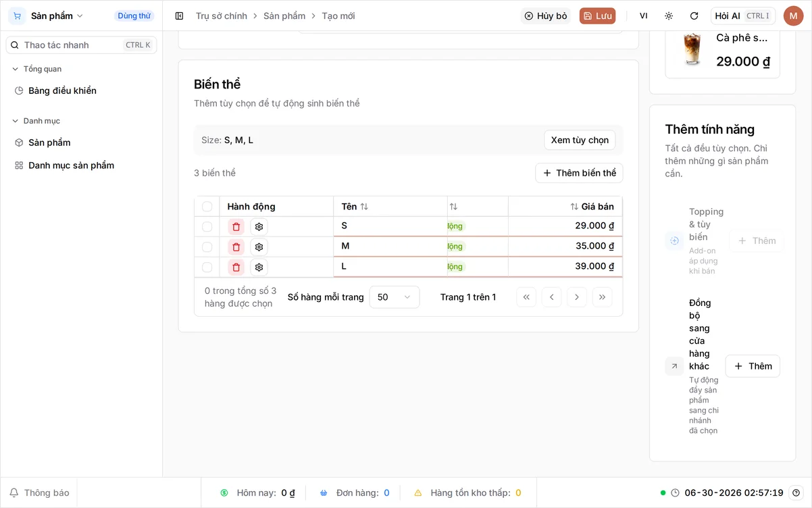Go to the next page arrow
The image size is (812, 508).
(576, 297)
